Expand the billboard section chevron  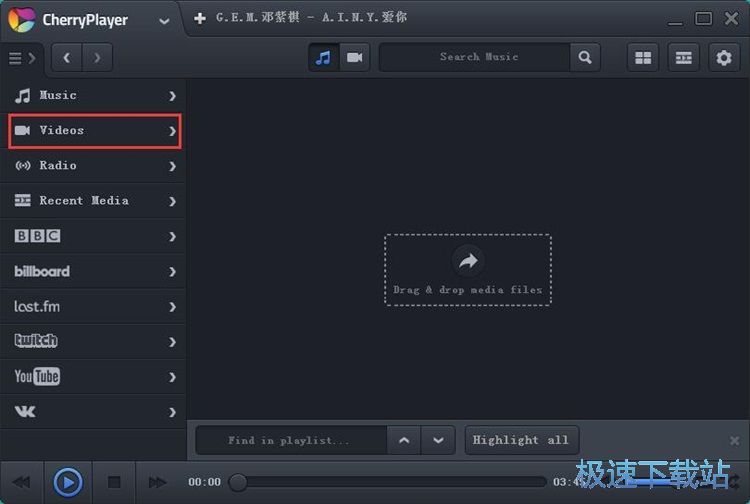tap(172, 272)
